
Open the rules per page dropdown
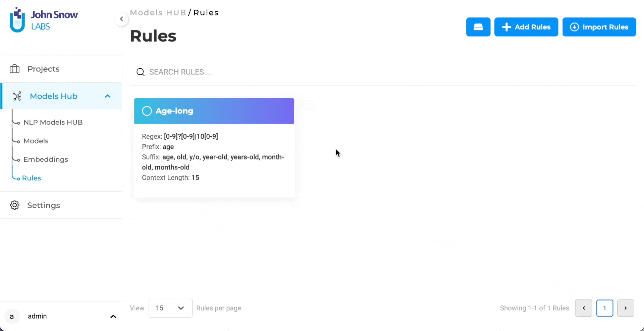[x=170, y=308]
